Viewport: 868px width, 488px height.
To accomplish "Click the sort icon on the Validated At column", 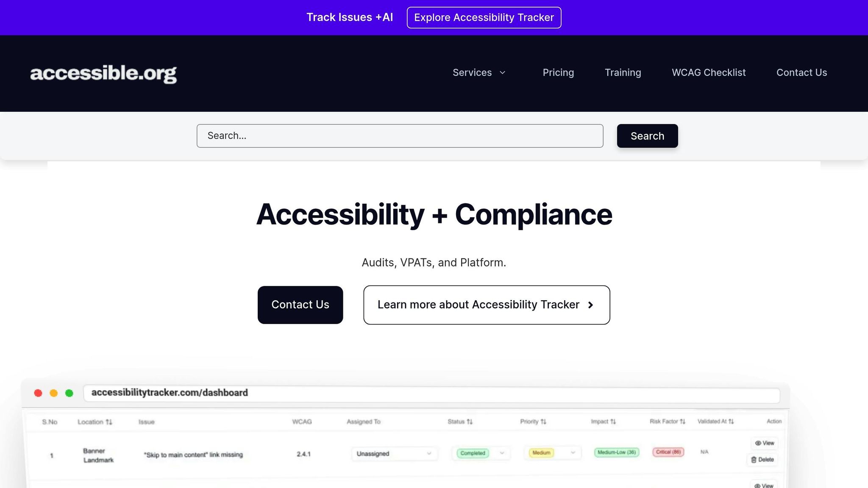I will coord(732,421).
